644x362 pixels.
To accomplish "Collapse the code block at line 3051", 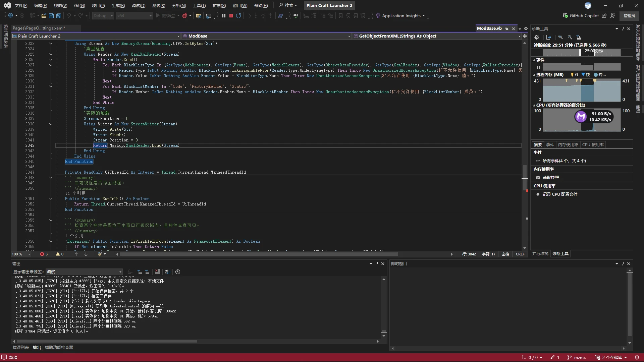I will 51,199.
